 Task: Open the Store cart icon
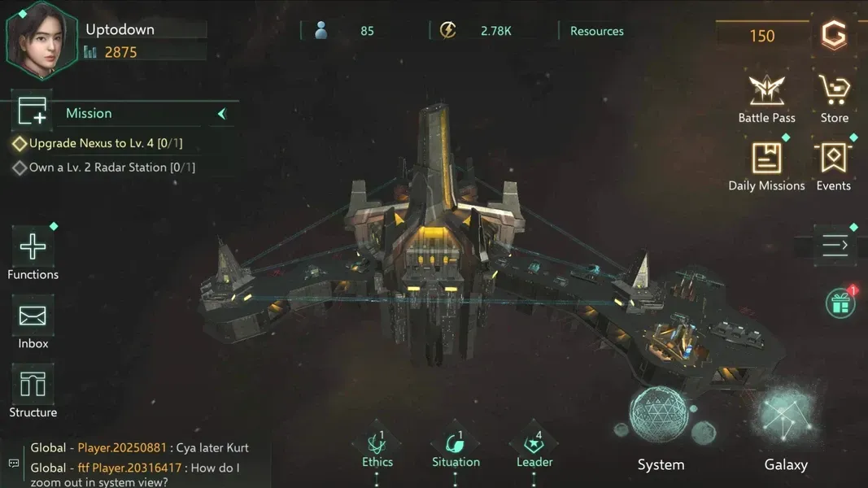click(x=834, y=90)
